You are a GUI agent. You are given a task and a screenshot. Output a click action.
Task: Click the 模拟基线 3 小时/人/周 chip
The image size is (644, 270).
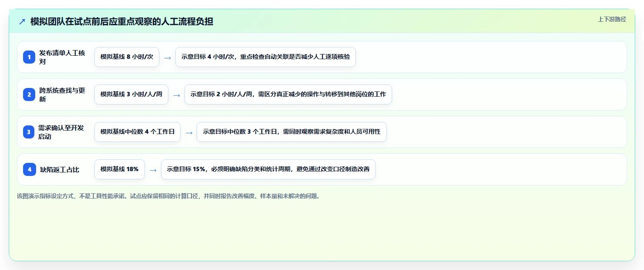tap(131, 94)
